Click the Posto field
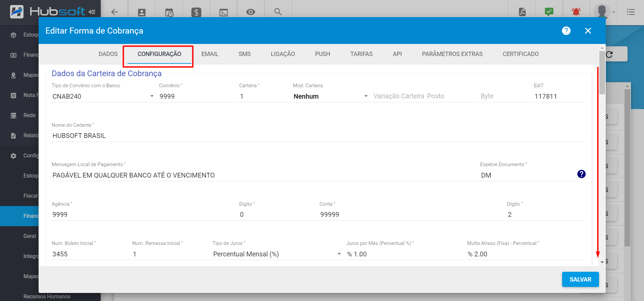 coord(452,96)
